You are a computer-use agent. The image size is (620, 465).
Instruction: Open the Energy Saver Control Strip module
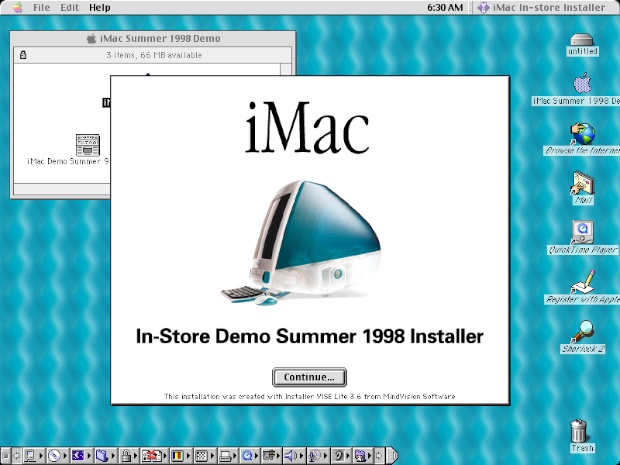[x=81, y=456]
